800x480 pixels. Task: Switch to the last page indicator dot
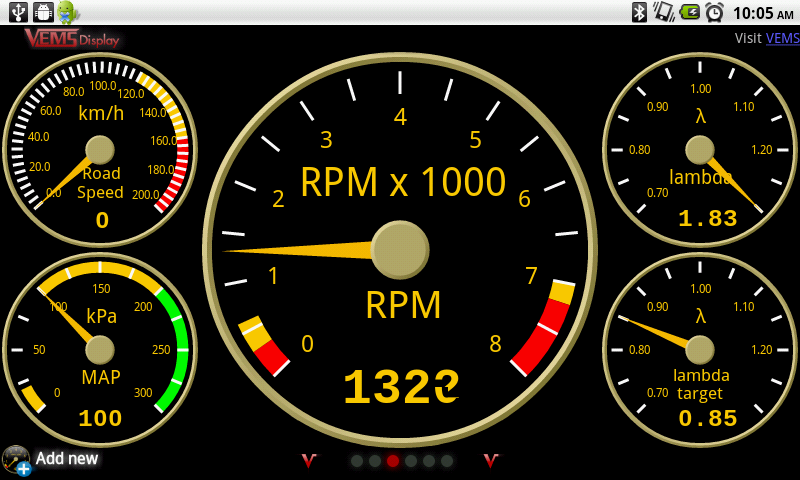point(447,461)
